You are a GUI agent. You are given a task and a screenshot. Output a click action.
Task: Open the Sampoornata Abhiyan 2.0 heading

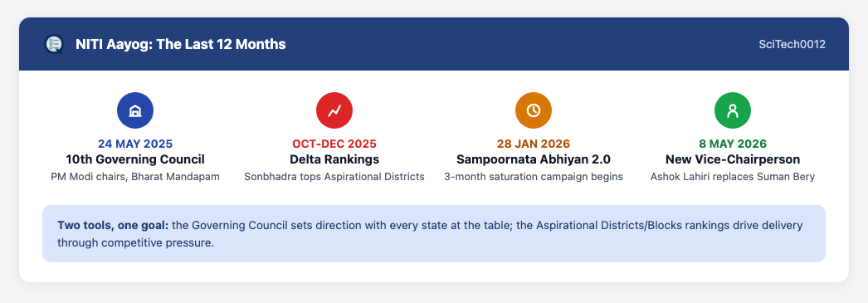click(x=534, y=159)
